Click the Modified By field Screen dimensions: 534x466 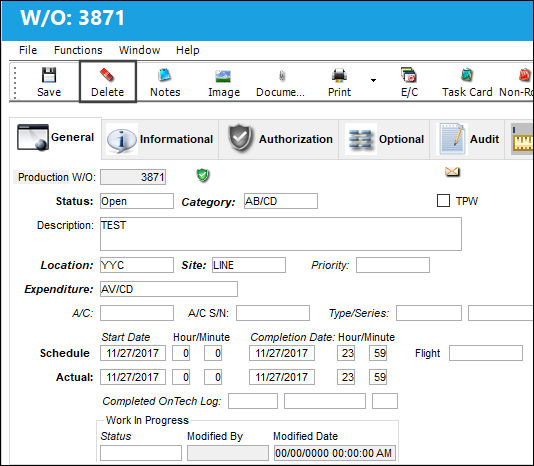(x=228, y=453)
